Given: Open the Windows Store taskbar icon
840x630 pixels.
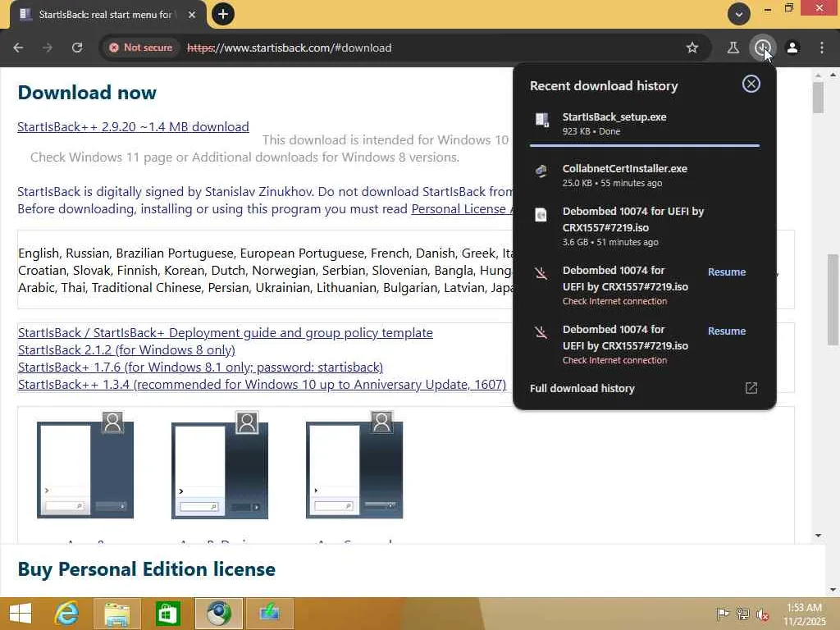Looking at the screenshot, I should pyautogui.click(x=167, y=614).
